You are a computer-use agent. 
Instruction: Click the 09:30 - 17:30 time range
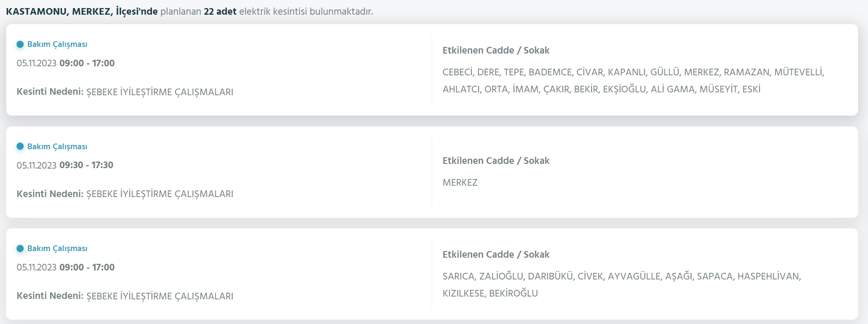86,165
